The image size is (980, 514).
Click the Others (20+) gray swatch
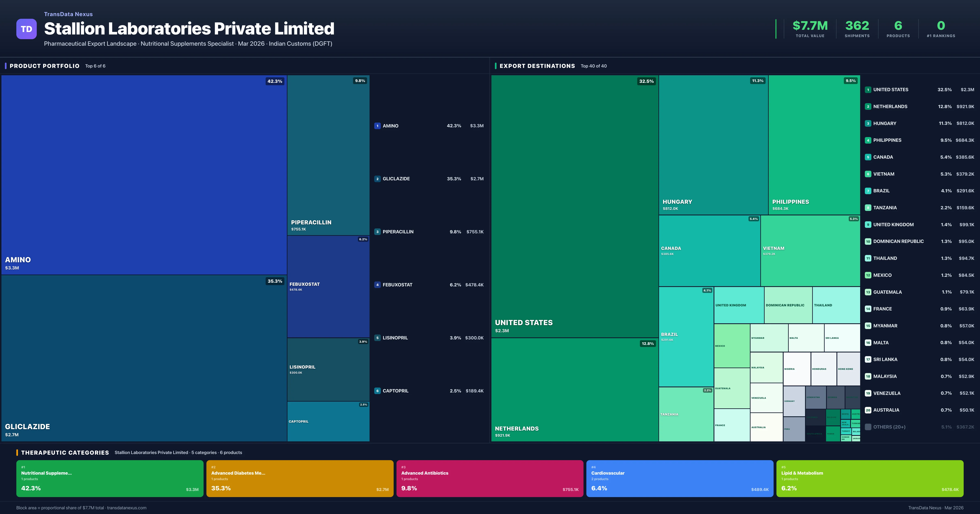click(868, 427)
